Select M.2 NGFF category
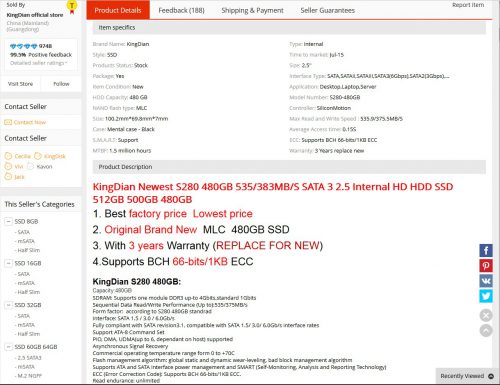The image size is (500, 385). pyautogui.click(x=29, y=376)
